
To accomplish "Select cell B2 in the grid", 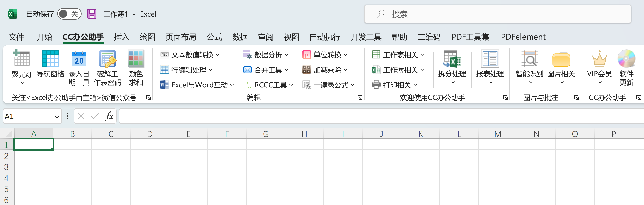I will coord(72,156).
